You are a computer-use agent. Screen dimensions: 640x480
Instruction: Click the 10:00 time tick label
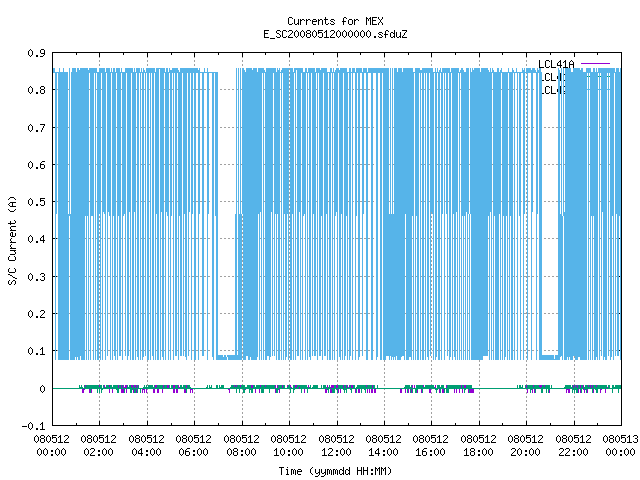click(x=289, y=452)
